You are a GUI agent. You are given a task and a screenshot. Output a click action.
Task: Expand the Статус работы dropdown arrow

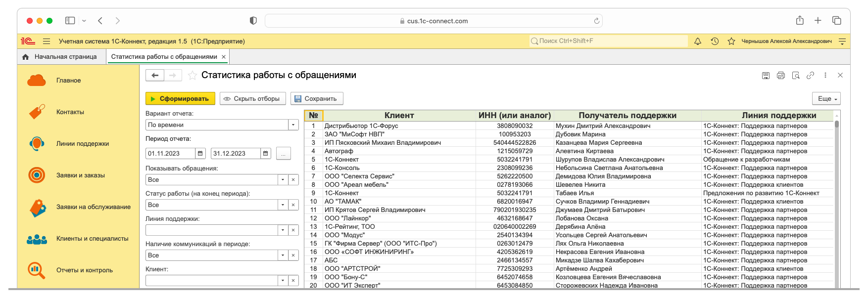pos(283,205)
